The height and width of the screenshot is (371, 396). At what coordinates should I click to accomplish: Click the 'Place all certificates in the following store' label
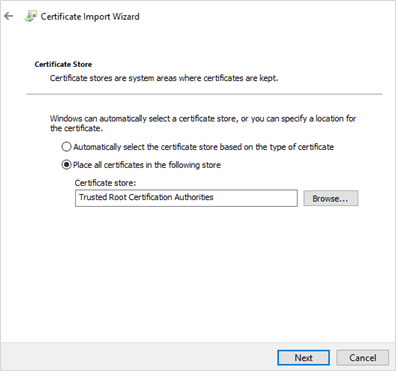point(147,165)
